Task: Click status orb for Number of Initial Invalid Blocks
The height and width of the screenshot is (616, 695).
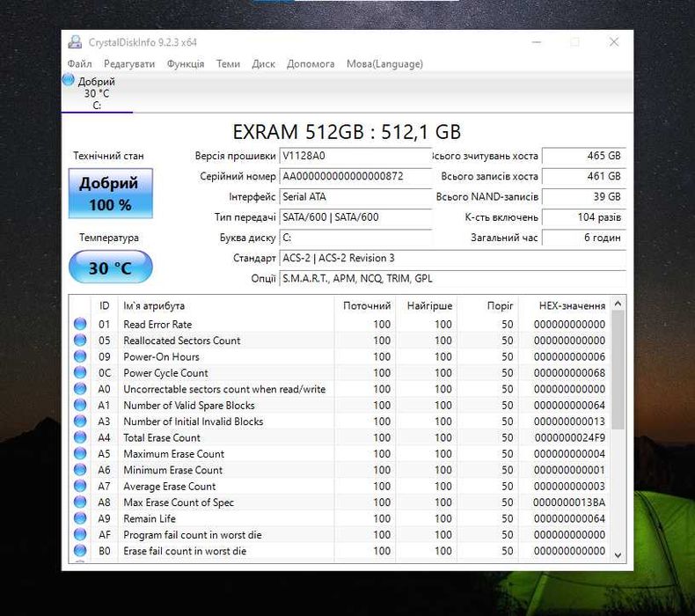Action: [x=80, y=421]
